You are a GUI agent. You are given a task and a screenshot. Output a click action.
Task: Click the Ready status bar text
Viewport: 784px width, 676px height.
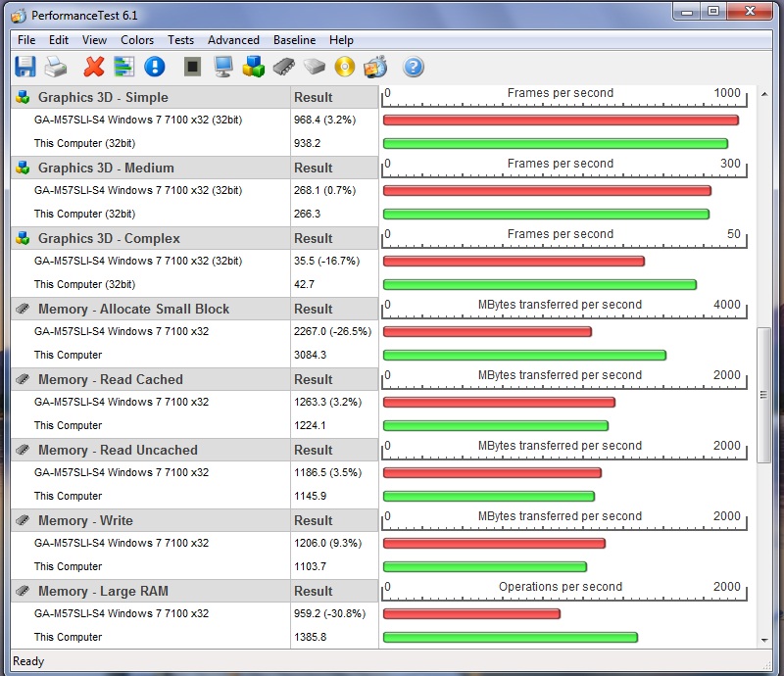pyautogui.click(x=28, y=661)
